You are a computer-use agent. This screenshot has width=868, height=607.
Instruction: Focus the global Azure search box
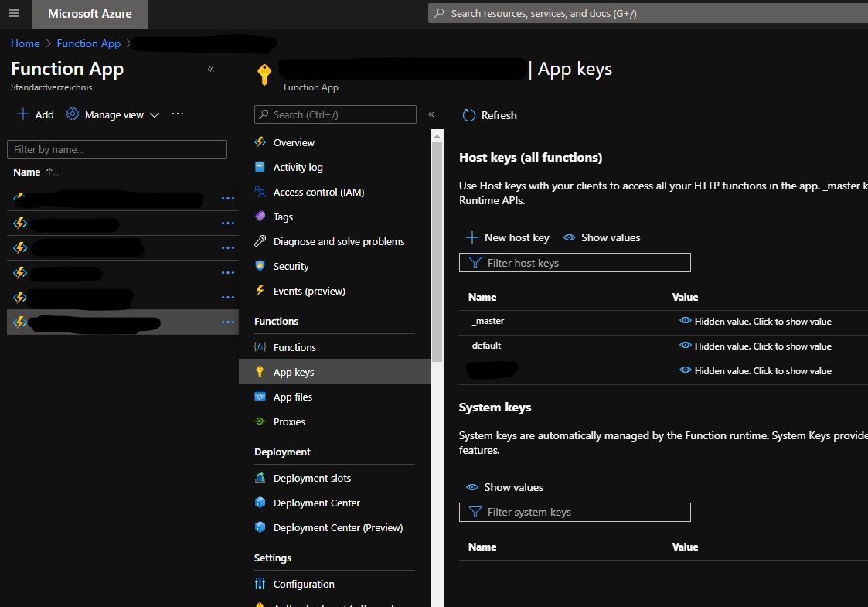pyautogui.click(x=648, y=13)
